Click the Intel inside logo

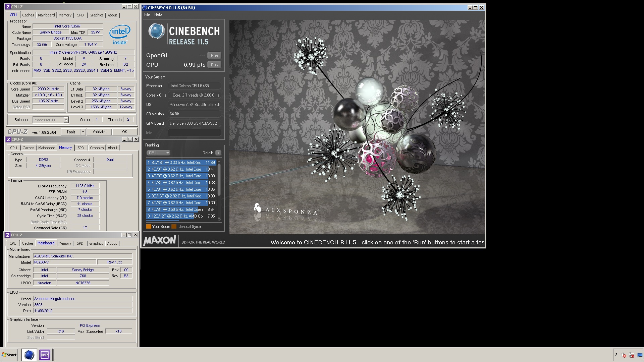120,35
